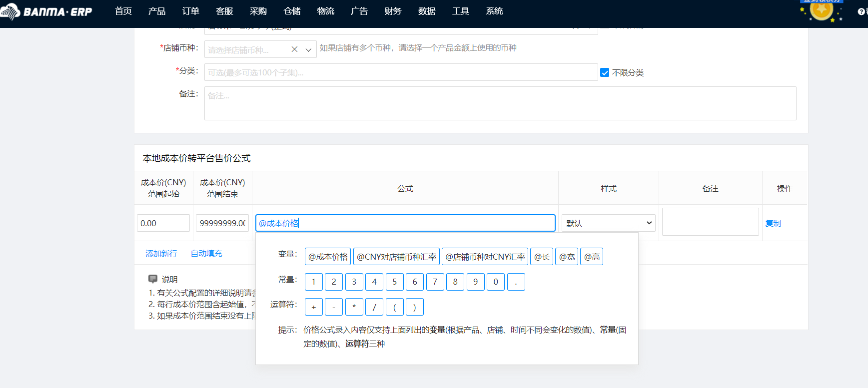Screen dimensions: 868x388
Task: Insert the @店铺币种对CNY汇率 variable
Action: tap(485, 257)
